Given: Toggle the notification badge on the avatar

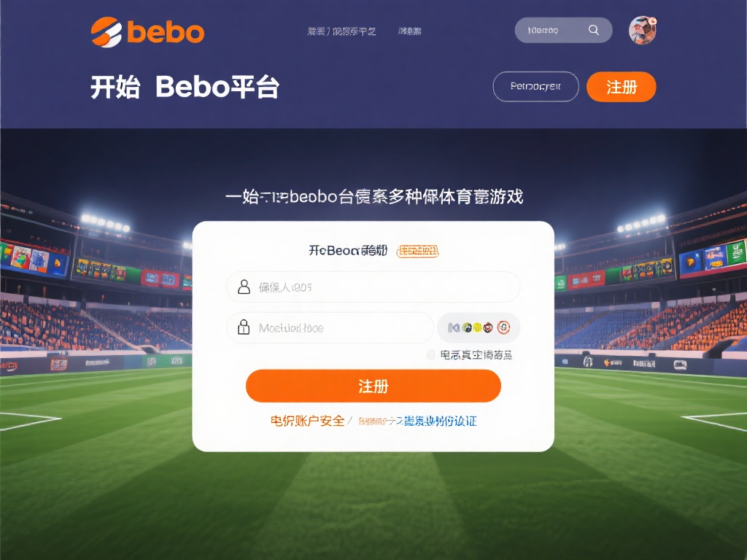Looking at the screenshot, I should click(654, 20).
